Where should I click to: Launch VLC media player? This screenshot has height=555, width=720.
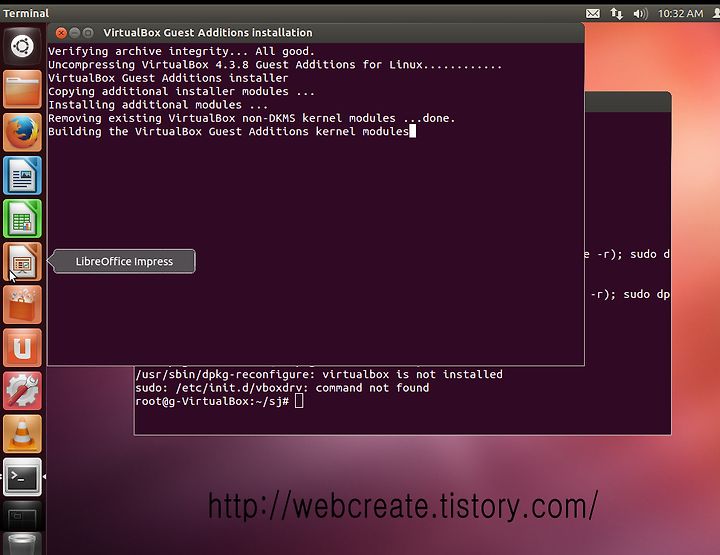click(x=22, y=434)
